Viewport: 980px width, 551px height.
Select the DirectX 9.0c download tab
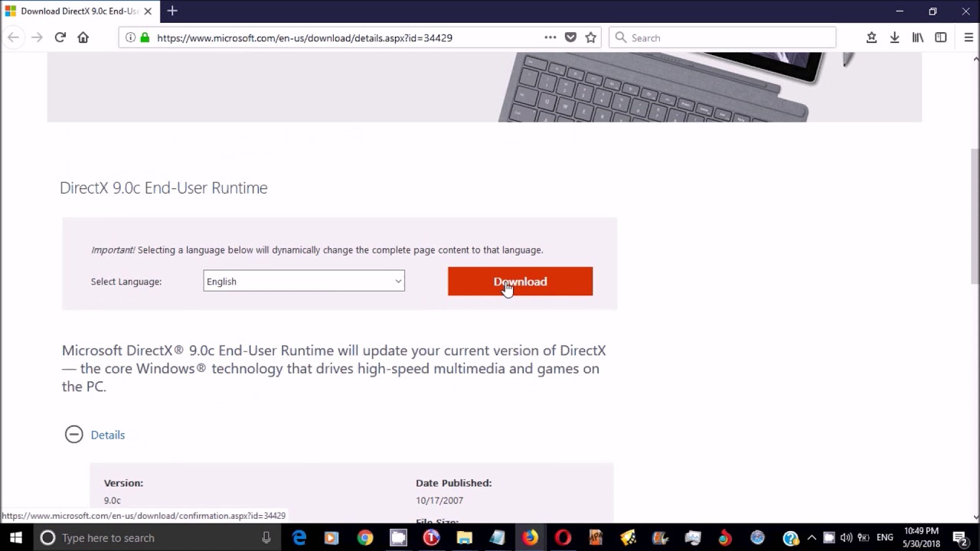(x=79, y=11)
